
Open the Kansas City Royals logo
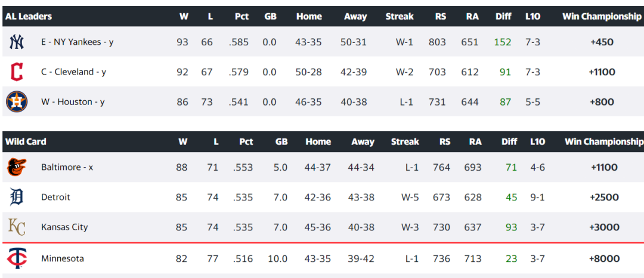[17, 227]
